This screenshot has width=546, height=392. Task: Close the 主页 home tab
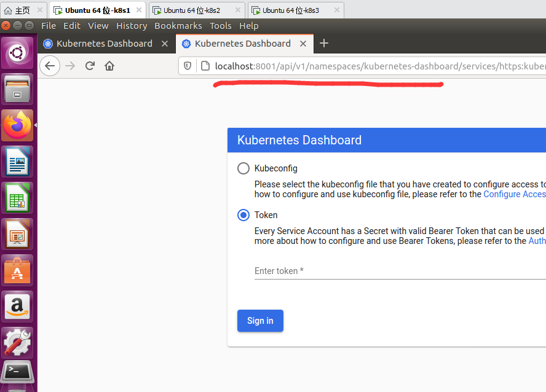point(40,10)
